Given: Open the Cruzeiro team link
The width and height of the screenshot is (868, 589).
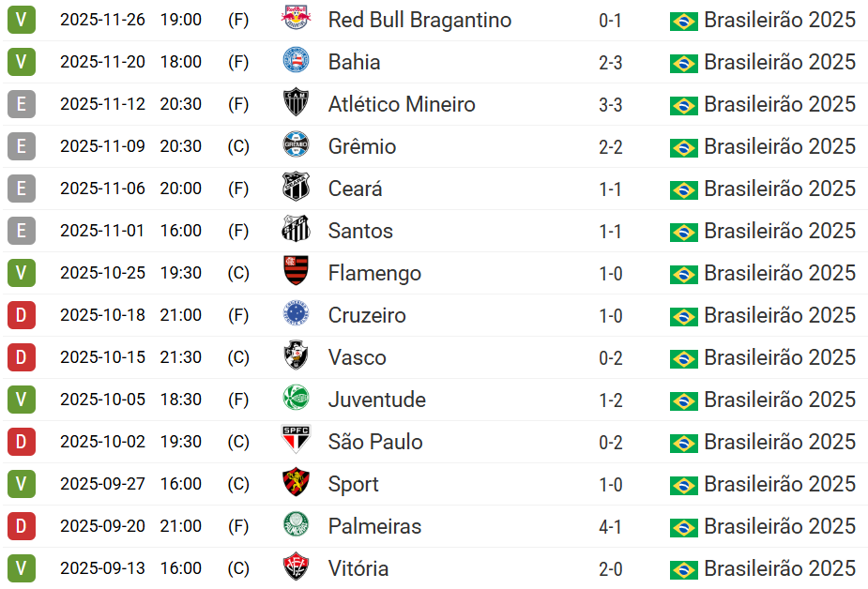Looking at the screenshot, I should click(x=367, y=315).
